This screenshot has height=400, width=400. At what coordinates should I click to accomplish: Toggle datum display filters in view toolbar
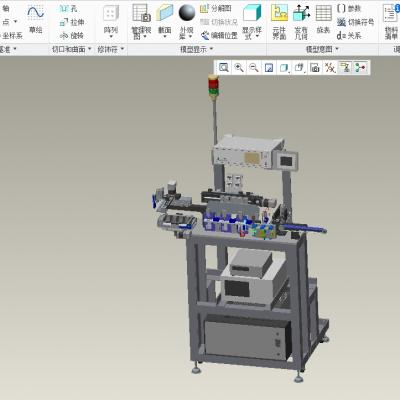[330, 68]
